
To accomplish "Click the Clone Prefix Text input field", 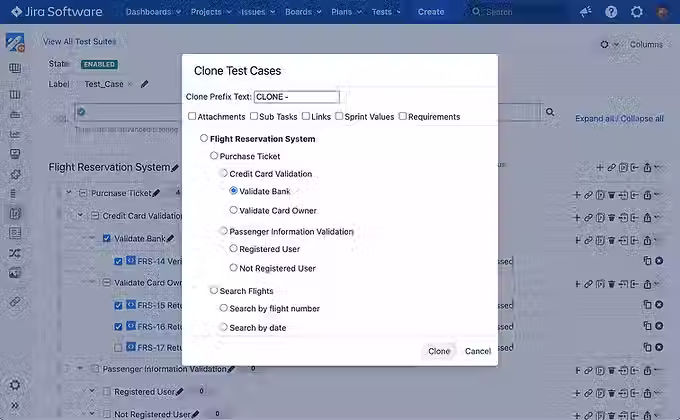I will 297,97.
